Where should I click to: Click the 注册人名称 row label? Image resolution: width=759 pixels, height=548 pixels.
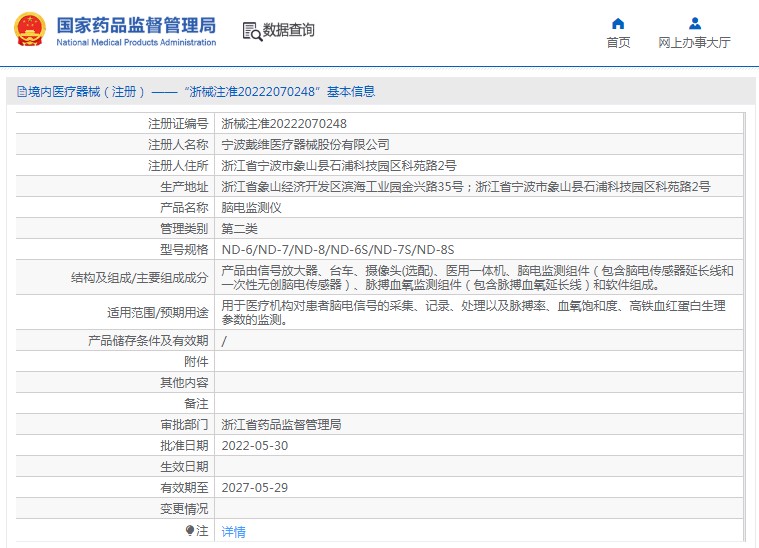tap(178, 144)
